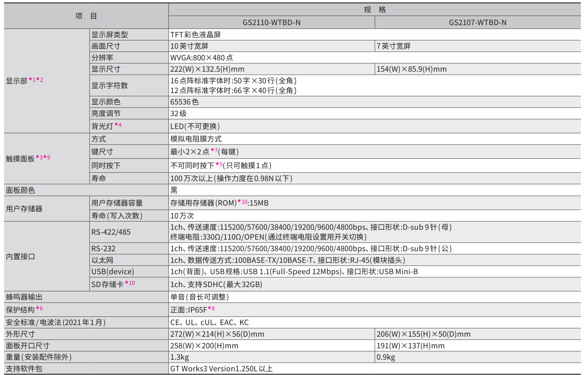Click the 10万次 write count value
The width and height of the screenshot is (588, 375).
(182, 216)
